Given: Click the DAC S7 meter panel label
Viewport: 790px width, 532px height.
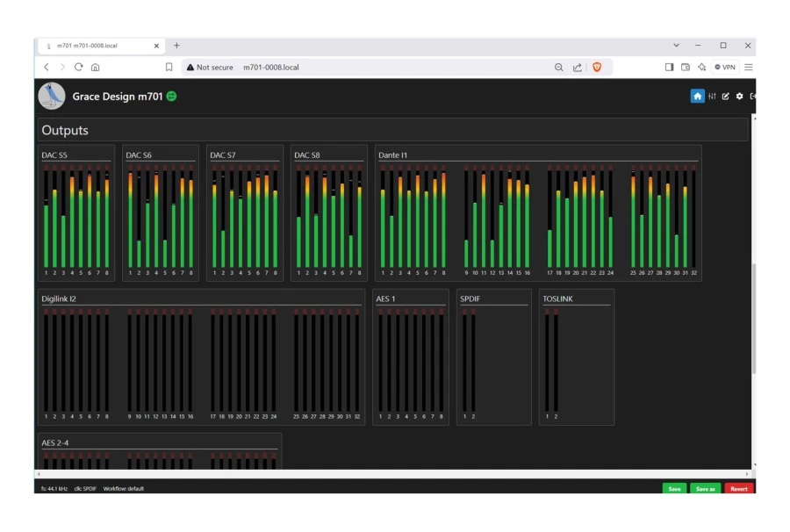Looking at the screenshot, I should (223, 155).
